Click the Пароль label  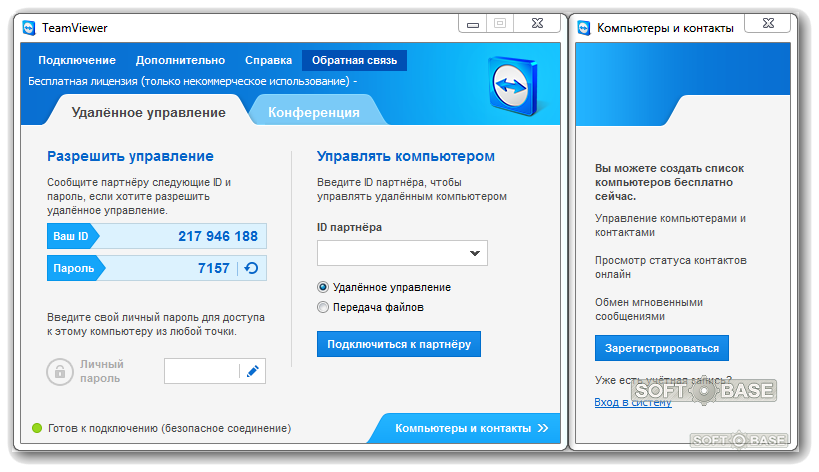click(x=74, y=268)
